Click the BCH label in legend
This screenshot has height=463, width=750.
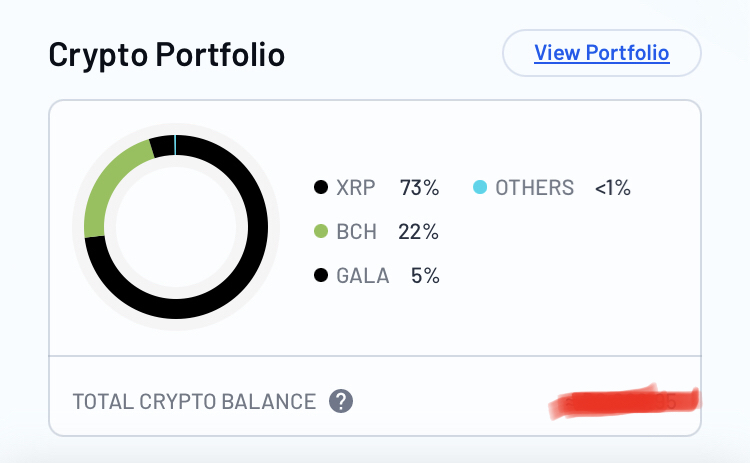[x=356, y=232]
